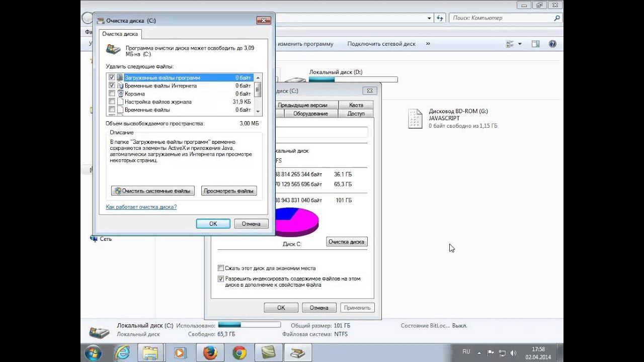Click the volume speaker tray icon
The image size is (644, 362).
(513, 353)
